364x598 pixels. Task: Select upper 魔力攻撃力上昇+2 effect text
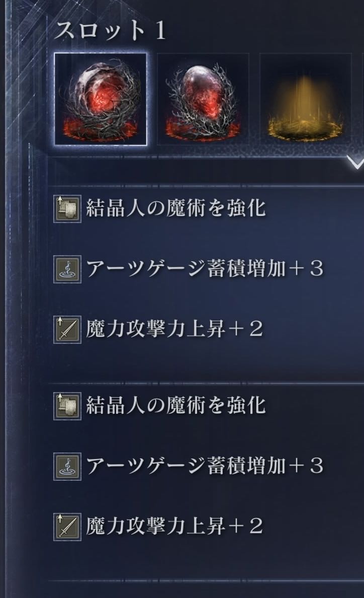coord(174,329)
